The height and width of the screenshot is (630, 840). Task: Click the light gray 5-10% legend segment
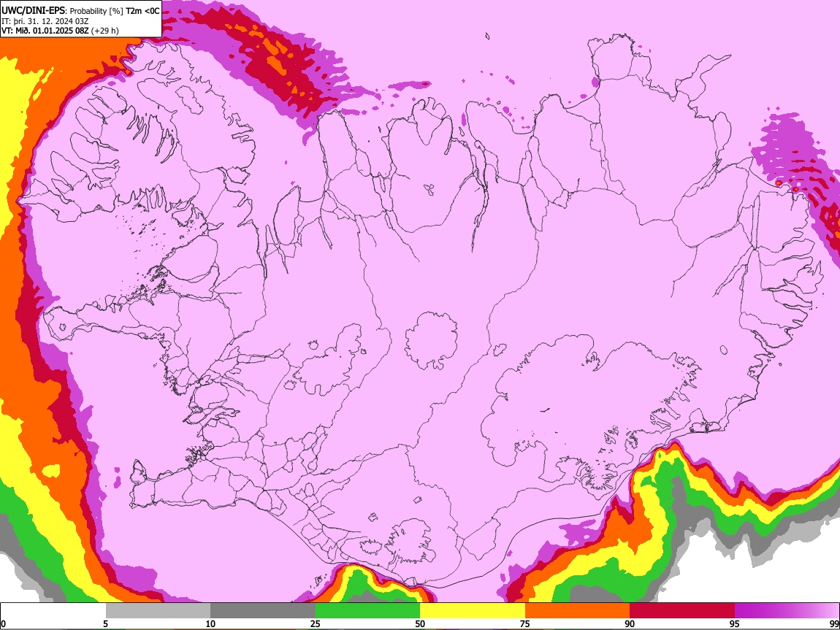[x=158, y=610]
